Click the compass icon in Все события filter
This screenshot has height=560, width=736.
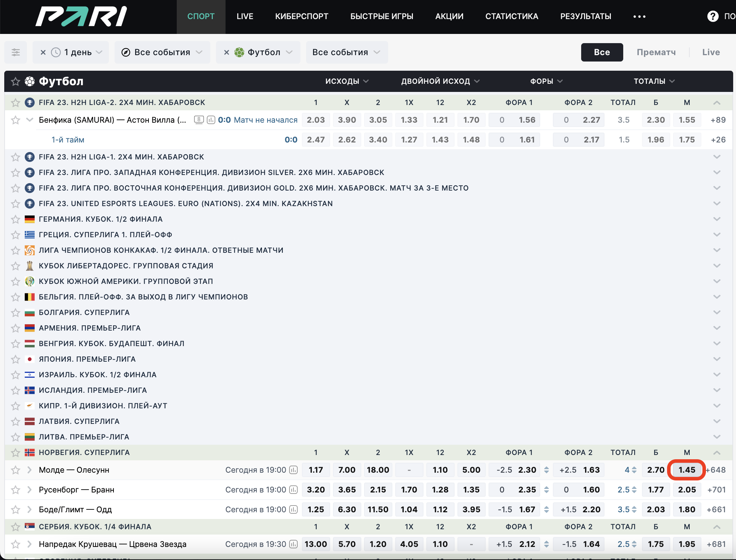(x=125, y=52)
